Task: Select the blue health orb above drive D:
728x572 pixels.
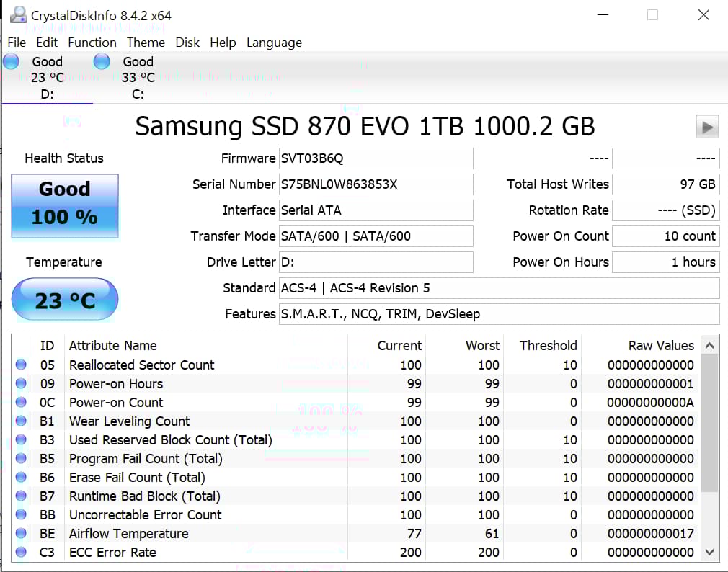Action: 12,61
